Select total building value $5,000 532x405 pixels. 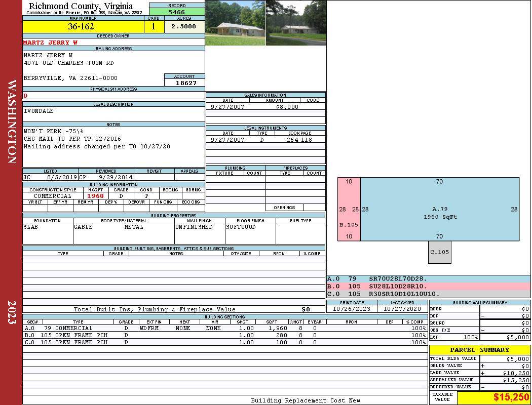(x=517, y=359)
